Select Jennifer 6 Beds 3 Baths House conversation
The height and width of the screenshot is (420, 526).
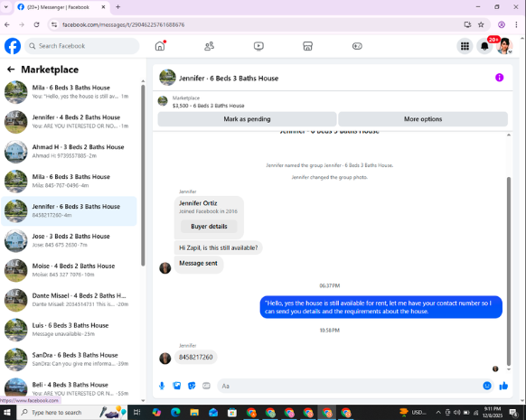69,210
